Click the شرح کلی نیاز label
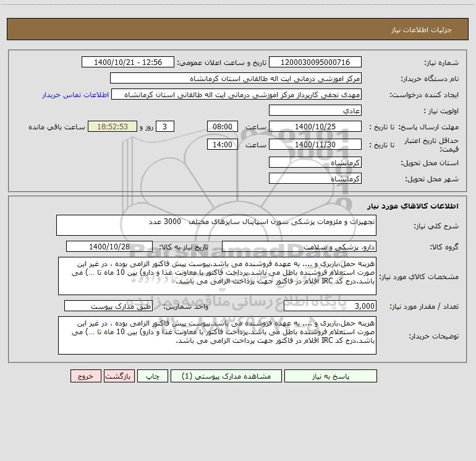The height and width of the screenshot is (461, 476). click(x=436, y=226)
